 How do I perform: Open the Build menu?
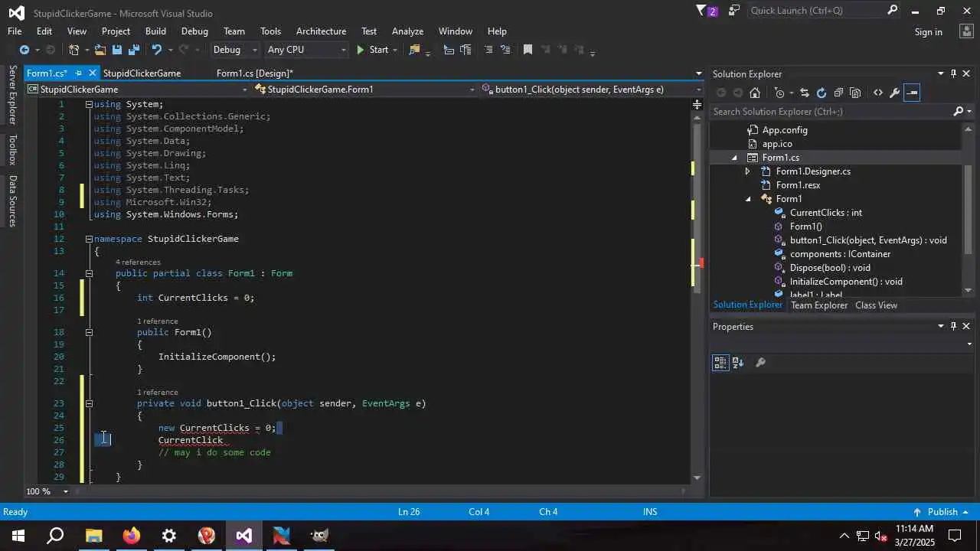pyautogui.click(x=155, y=31)
